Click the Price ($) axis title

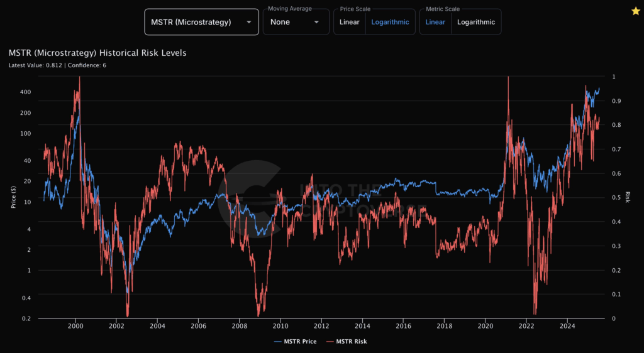pyautogui.click(x=14, y=197)
